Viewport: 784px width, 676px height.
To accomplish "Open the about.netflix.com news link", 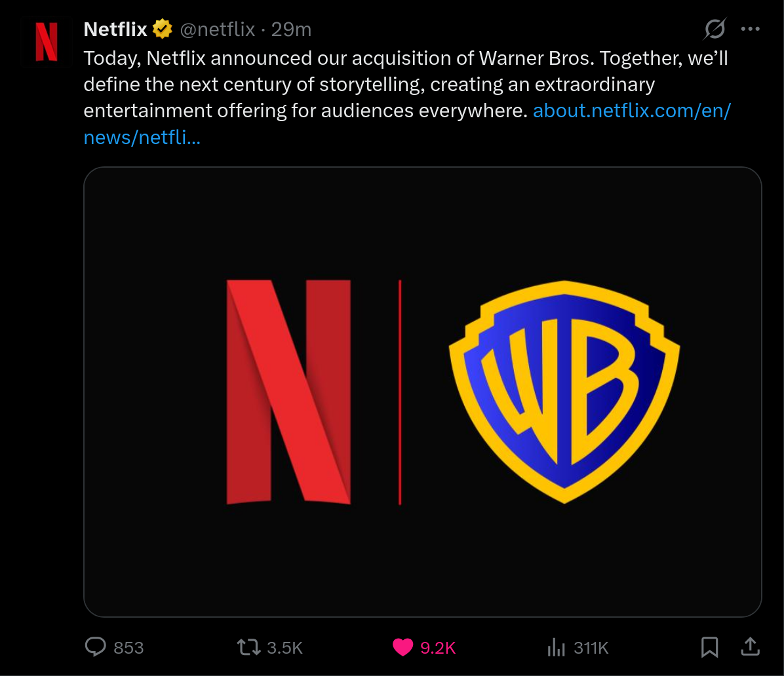I will pyautogui.click(x=631, y=111).
